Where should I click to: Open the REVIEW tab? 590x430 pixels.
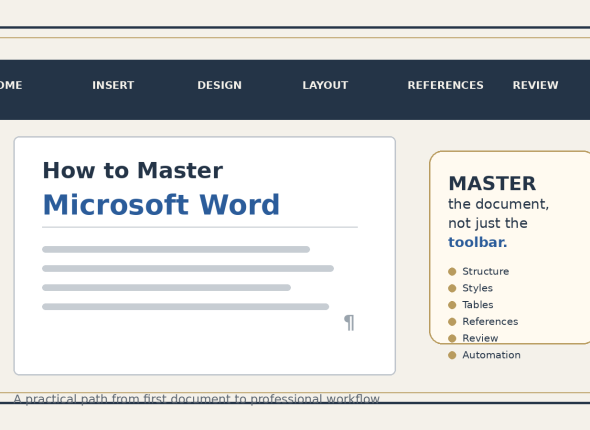[535, 85]
